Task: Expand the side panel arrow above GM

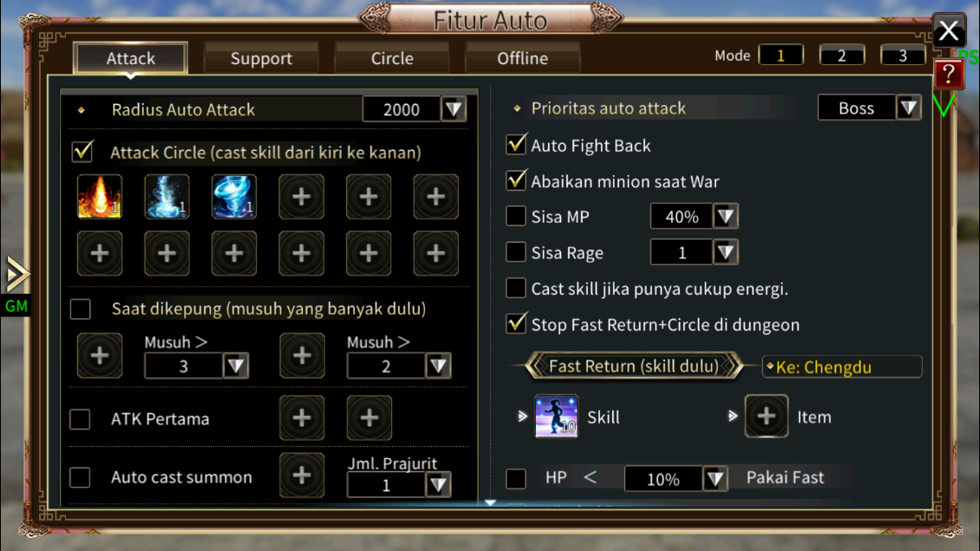Action: (16, 274)
